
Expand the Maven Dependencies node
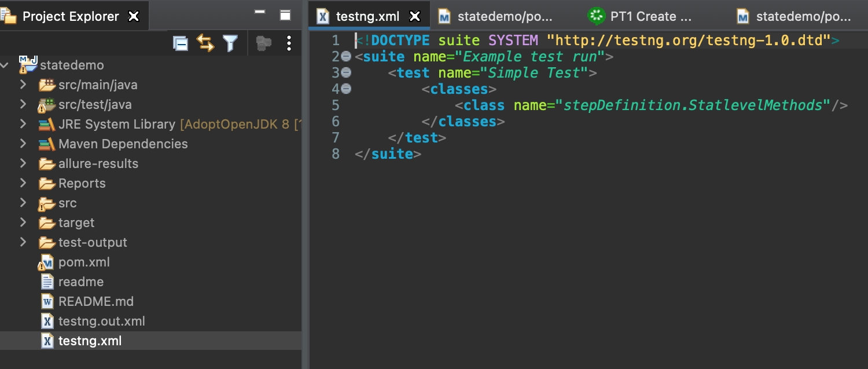pyautogui.click(x=23, y=144)
